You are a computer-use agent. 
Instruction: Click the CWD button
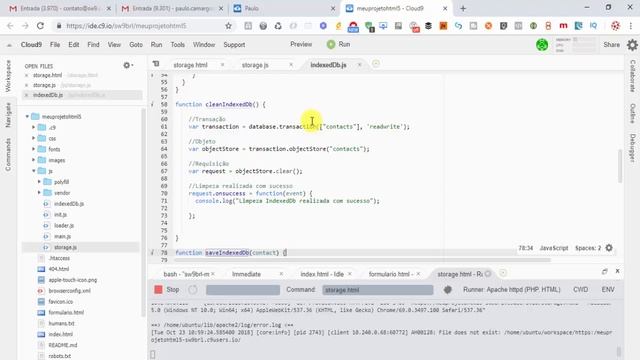point(580,289)
